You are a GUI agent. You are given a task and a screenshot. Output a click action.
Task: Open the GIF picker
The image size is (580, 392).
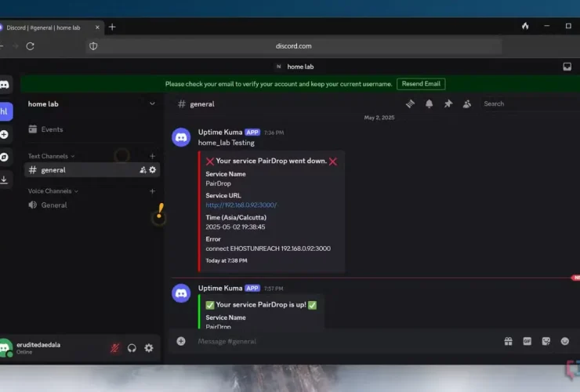(527, 341)
